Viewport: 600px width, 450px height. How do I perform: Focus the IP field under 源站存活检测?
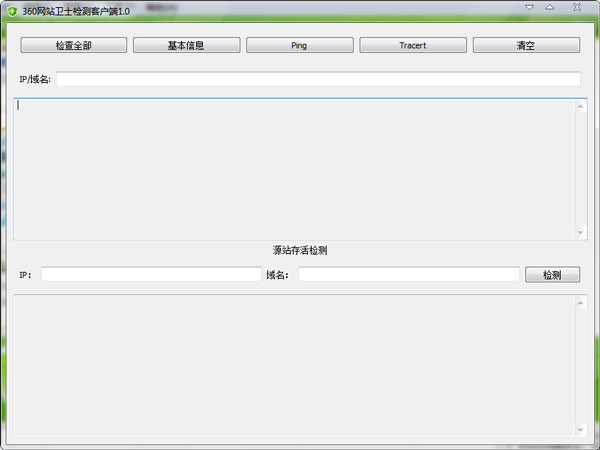click(x=151, y=274)
